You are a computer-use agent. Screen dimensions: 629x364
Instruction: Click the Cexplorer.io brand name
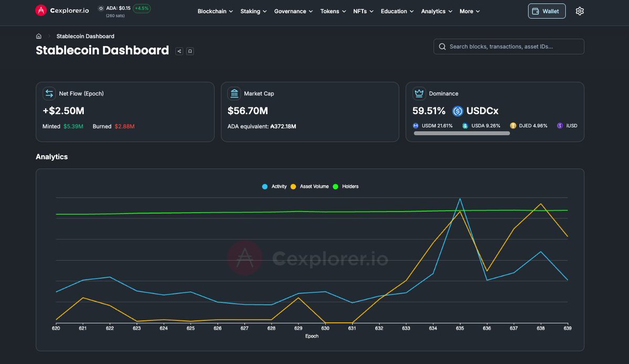[x=69, y=10]
